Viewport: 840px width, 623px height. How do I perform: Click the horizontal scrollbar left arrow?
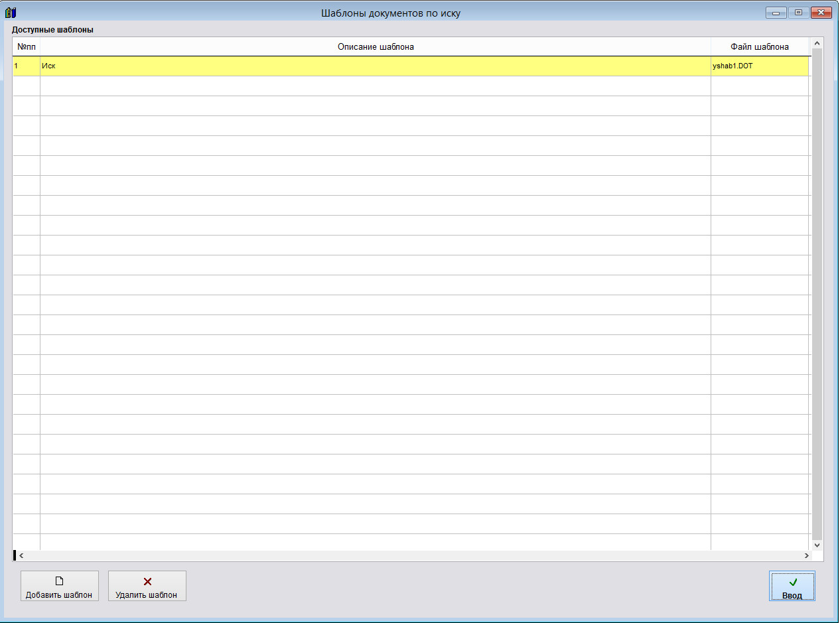(21, 555)
